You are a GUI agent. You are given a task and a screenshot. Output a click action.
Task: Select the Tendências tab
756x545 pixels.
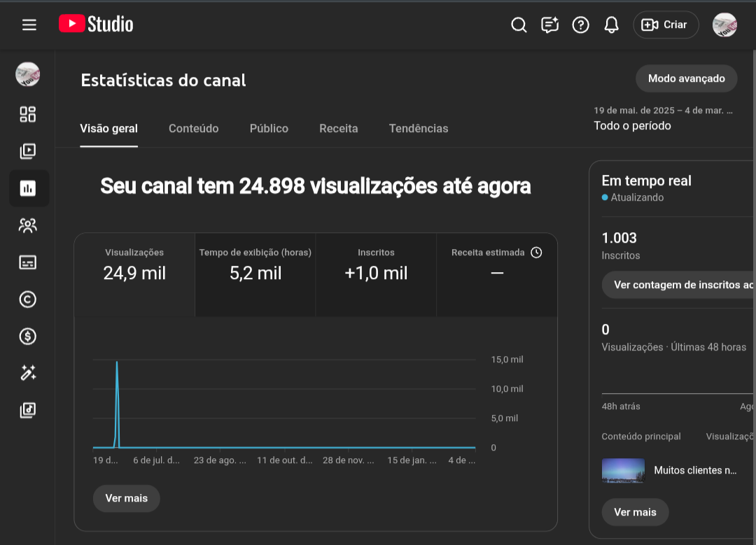[x=419, y=129]
